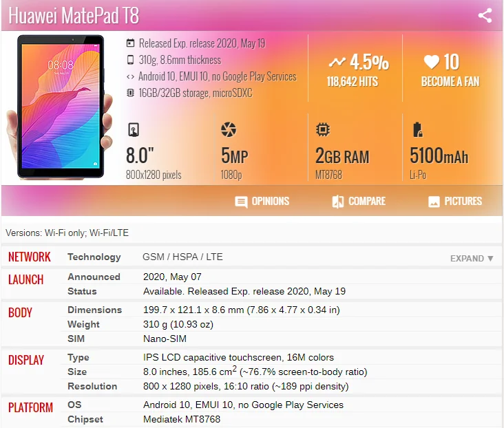Click the device weight thickness icon
Viewport: 504px width, 428px height.
click(130, 60)
